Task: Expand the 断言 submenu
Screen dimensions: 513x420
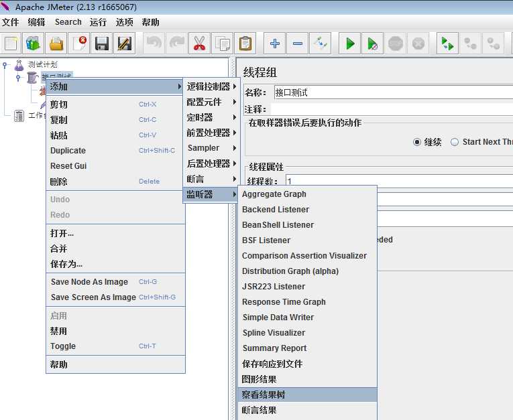Action: coord(212,179)
